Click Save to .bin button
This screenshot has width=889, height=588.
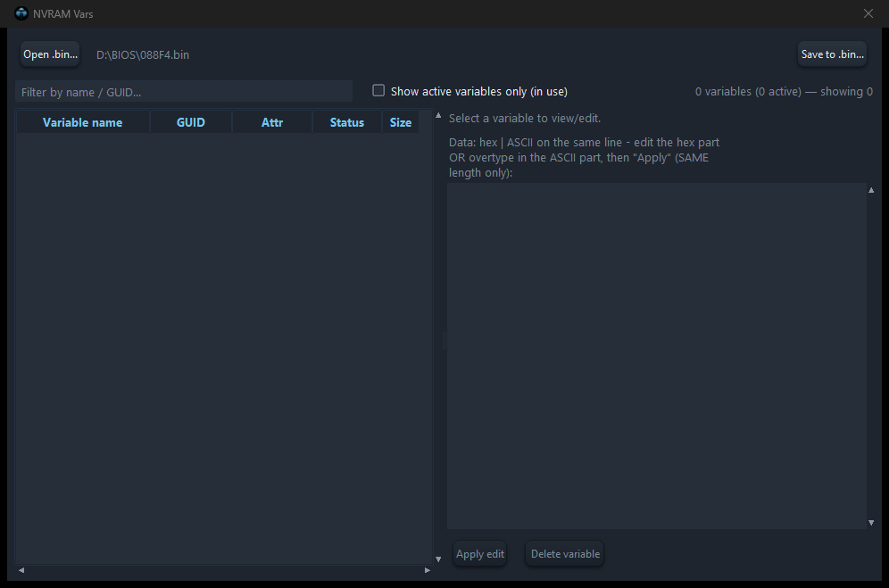point(832,54)
